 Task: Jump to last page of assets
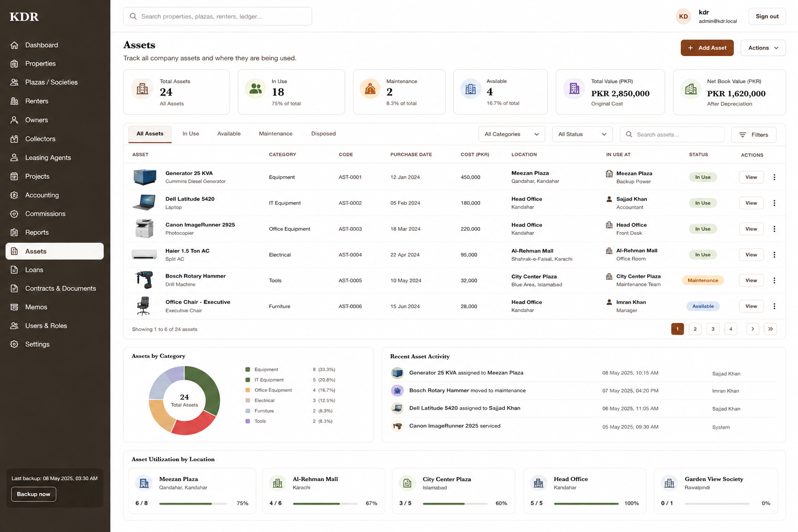click(x=770, y=329)
